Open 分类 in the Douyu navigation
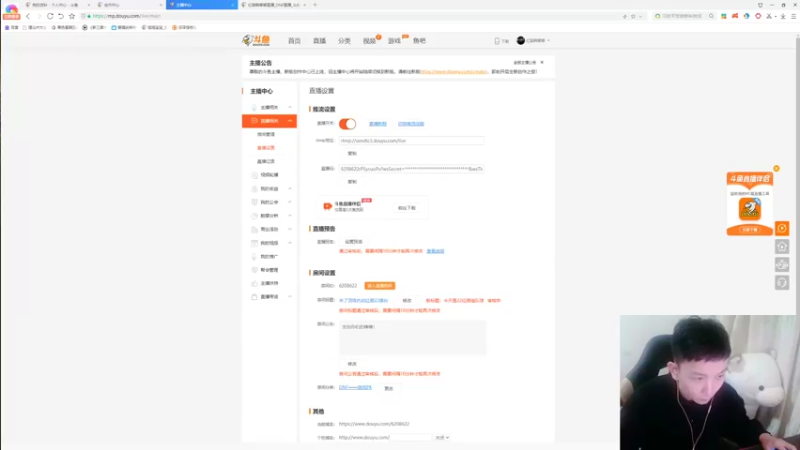Image resolution: width=800 pixels, height=450 pixels. point(344,41)
